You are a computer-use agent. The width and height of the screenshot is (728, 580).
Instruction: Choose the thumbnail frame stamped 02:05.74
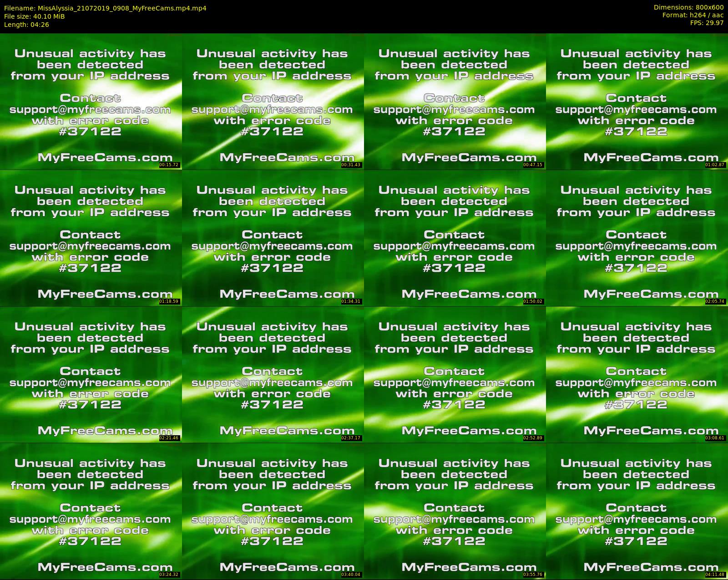(637, 238)
